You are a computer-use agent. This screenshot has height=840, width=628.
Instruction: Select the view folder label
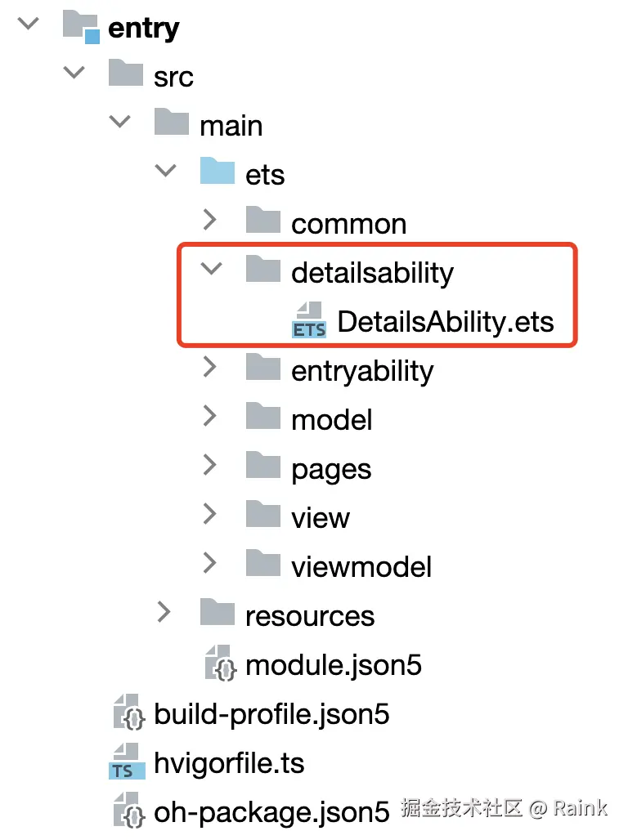pyautogui.click(x=320, y=518)
